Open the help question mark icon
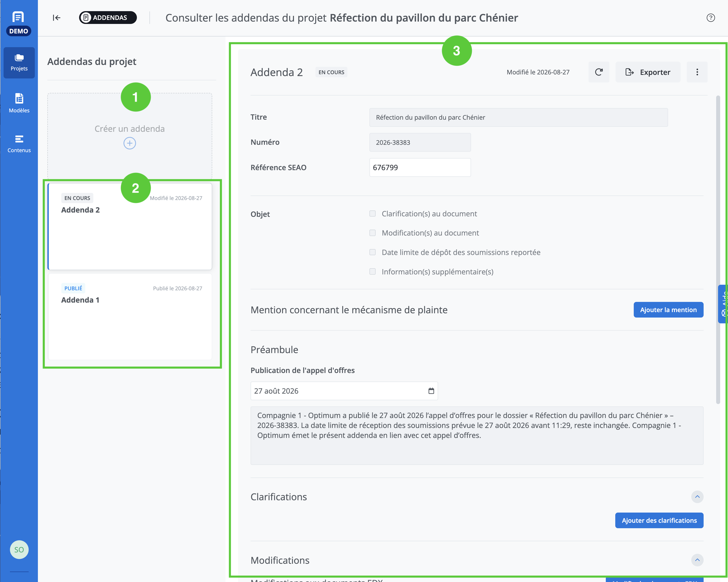 pos(710,18)
